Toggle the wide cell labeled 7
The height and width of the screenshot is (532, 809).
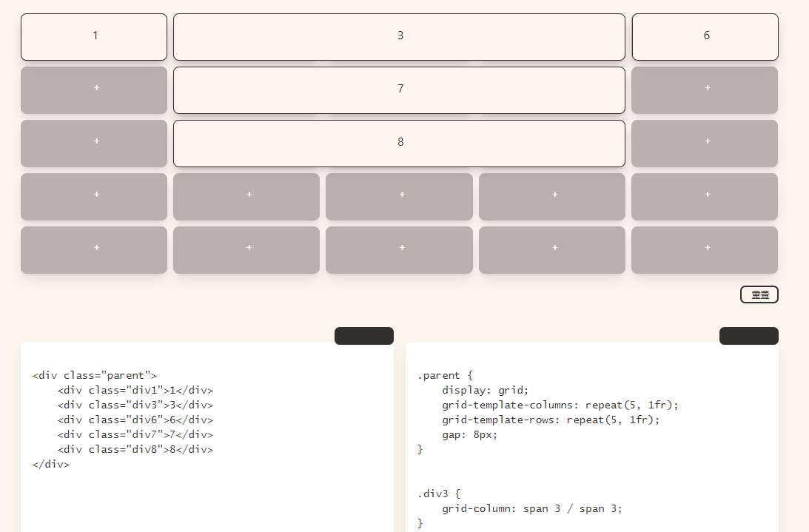point(399,88)
